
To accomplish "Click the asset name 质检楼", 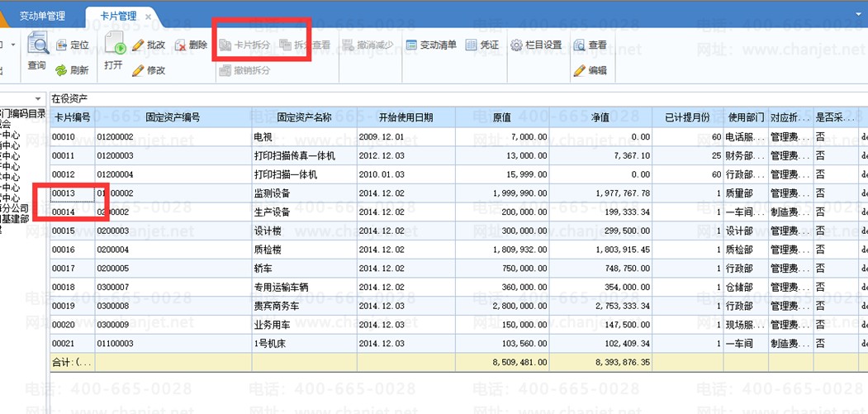I will coord(268,250).
